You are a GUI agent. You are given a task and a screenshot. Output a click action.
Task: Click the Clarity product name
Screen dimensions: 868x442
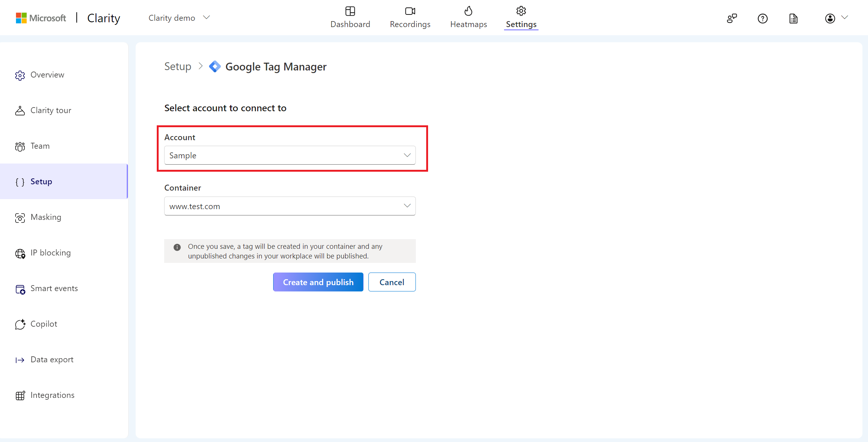click(104, 18)
